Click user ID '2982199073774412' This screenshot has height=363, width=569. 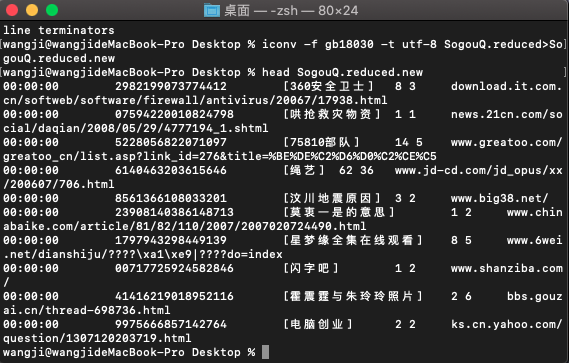171,86
